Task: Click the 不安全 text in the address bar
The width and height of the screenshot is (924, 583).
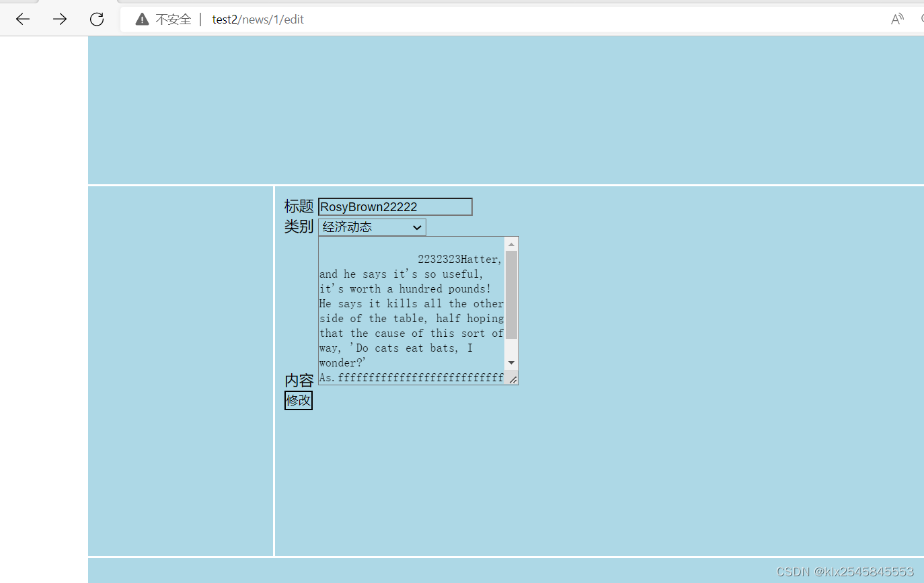Action: 174,20
